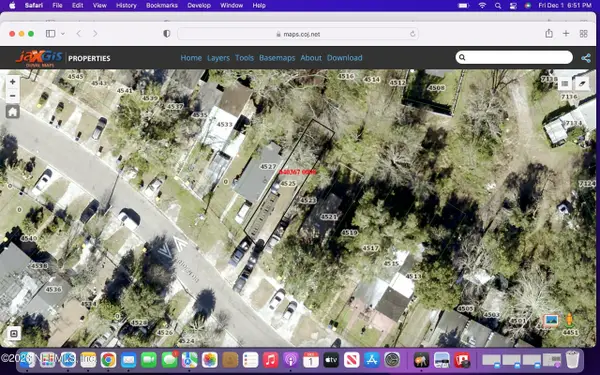Reload page using address bar refresh icon
600x375 pixels.
412,34
